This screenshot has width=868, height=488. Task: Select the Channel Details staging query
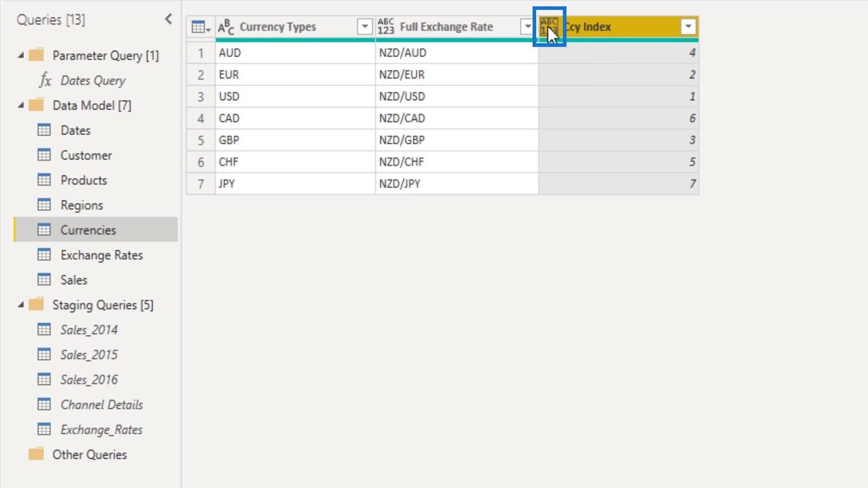coord(101,404)
